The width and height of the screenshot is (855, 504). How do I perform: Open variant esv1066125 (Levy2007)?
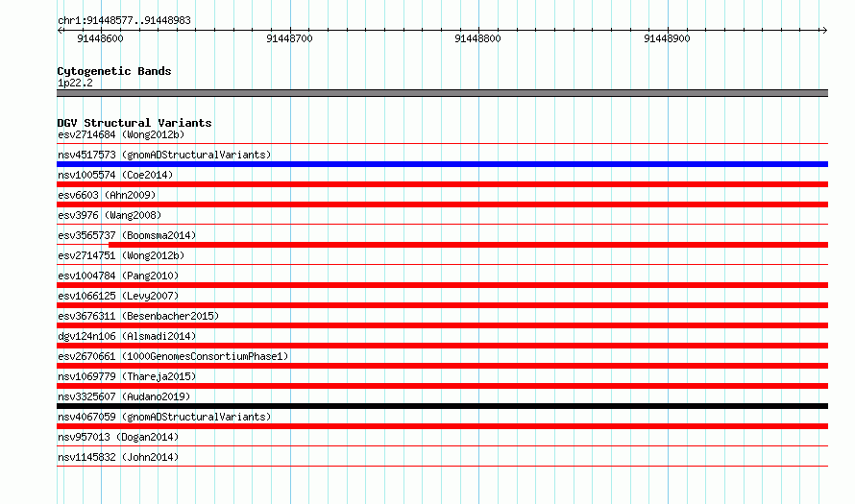pos(118,296)
